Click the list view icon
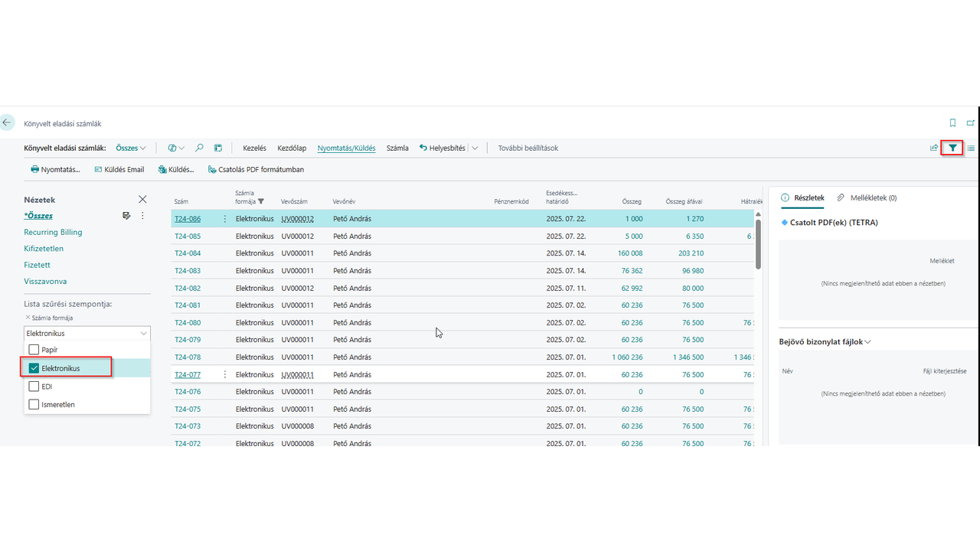980x551 pixels. coord(971,148)
